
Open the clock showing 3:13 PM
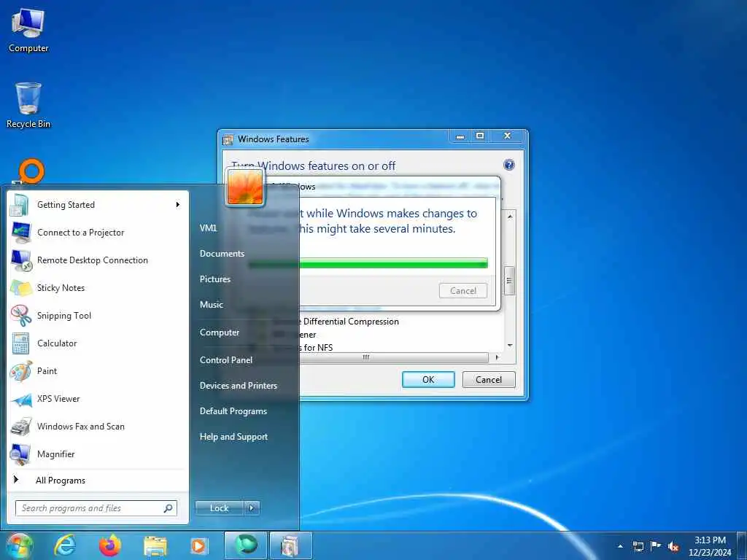pos(710,546)
